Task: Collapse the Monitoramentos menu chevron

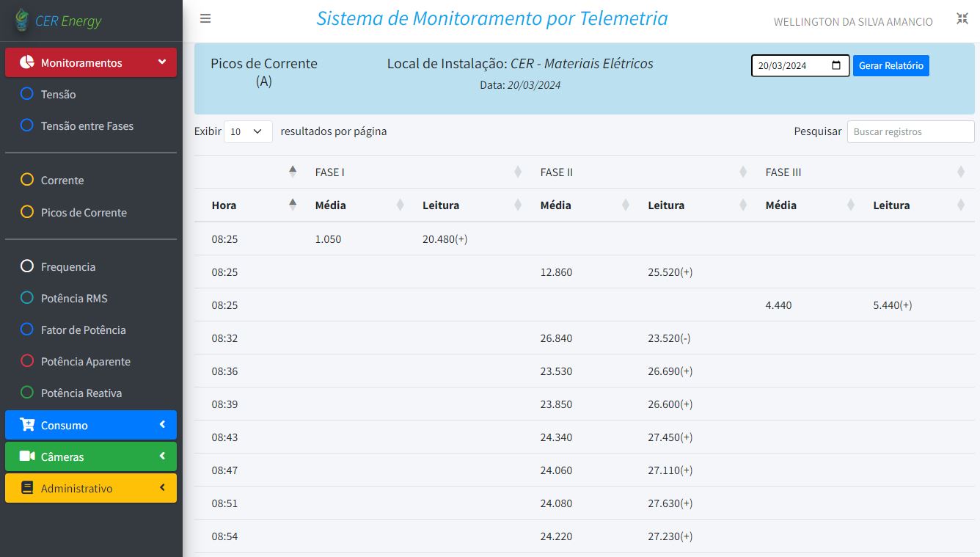Action: coord(162,62)
